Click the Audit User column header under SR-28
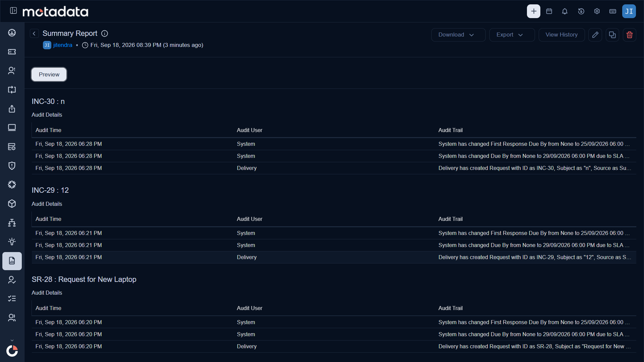The width and height of the screenshot is (644, 362). pyautogui.click(x=250, y=308)
